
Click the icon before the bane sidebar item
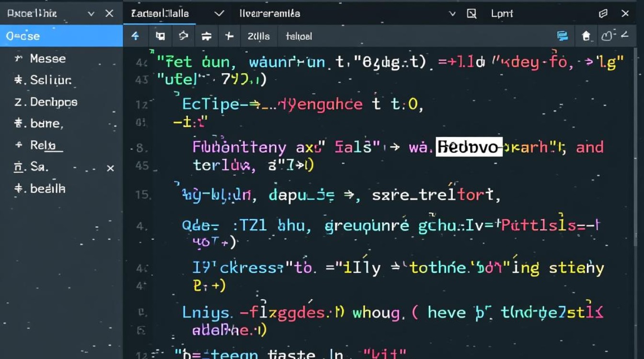coord(18,123)
